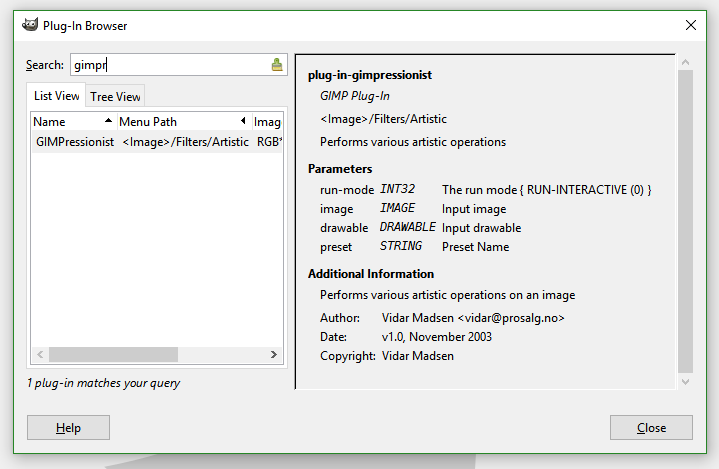
Task: Close the Plug-In Browser window with X
Action: coord(691,25)
